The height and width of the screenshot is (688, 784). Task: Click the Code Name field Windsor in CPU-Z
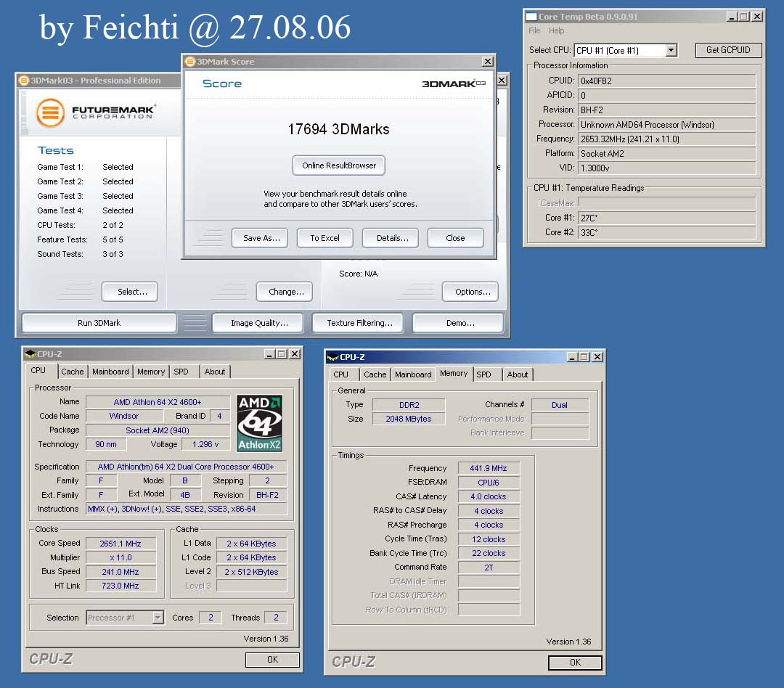point(124,416)
